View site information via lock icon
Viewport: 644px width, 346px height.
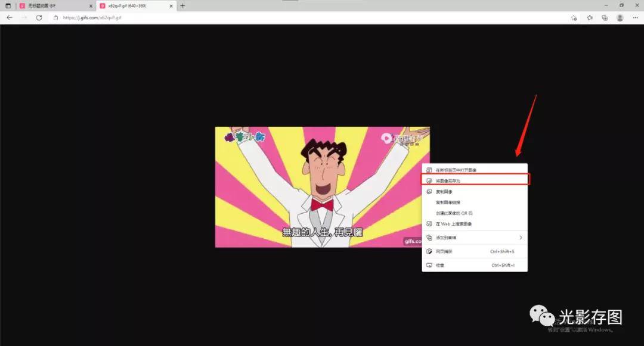(56, 18)
